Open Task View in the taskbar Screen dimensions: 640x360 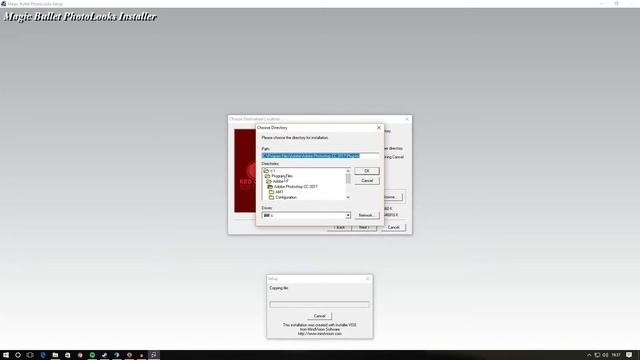pos(30,355)
